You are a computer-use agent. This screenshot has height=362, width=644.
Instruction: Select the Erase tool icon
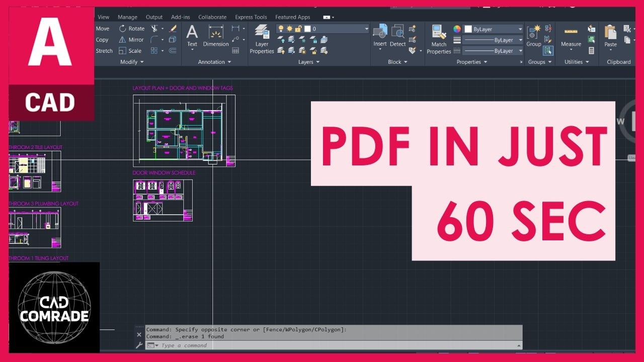tap(173, 29)
